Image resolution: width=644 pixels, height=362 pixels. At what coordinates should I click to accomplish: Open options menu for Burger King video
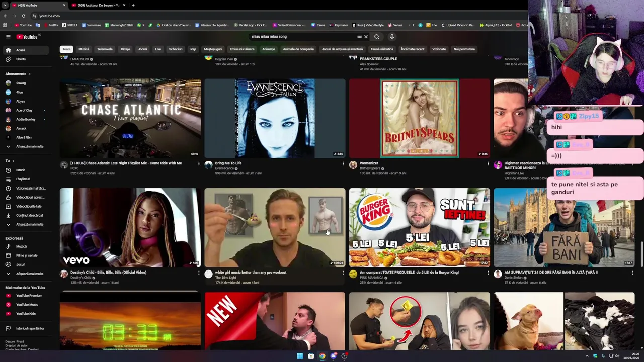pos(488,273)
